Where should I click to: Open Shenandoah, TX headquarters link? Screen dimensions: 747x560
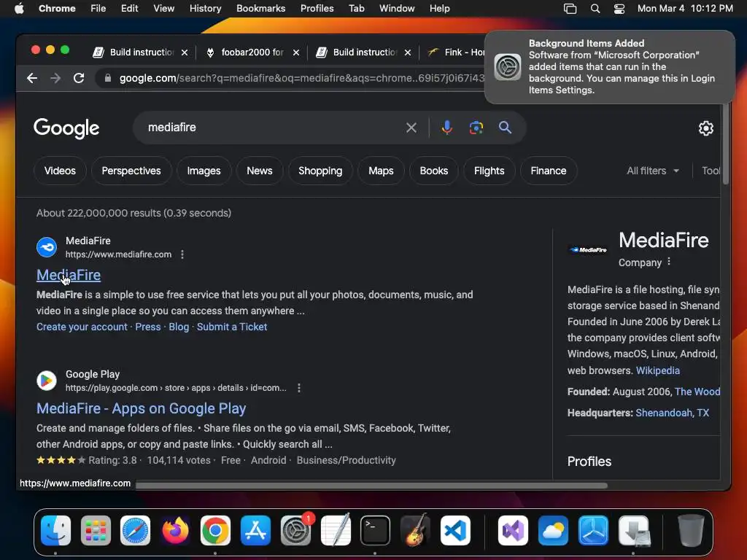tap(672, 413)
